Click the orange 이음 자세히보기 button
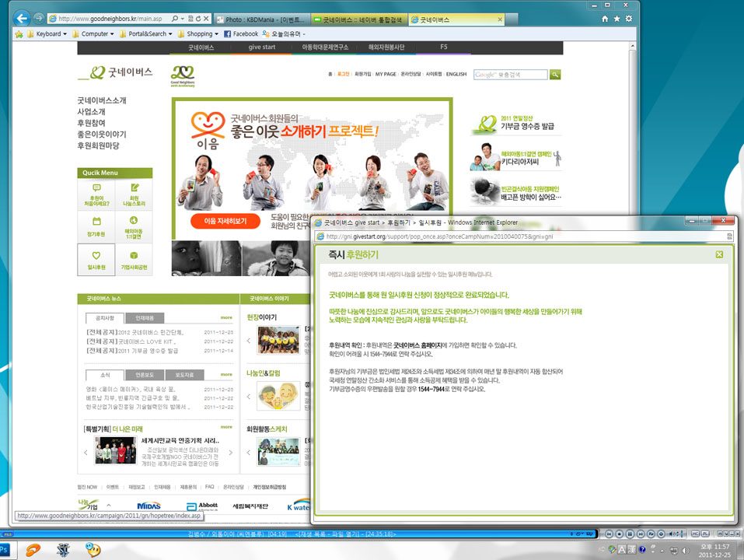The height and width of the screenshot is (560, 744). point(225,221)
